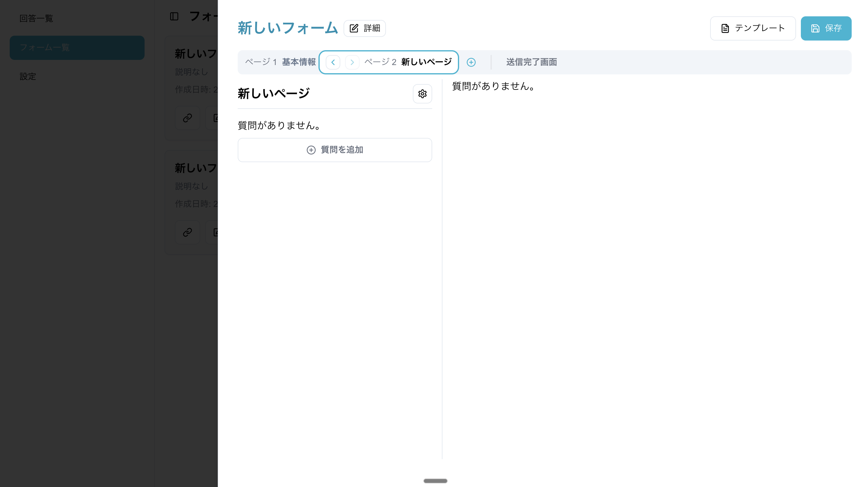Move page 2 right with the chevron
This screenshot has width=868, height=487.
[352, 62]
